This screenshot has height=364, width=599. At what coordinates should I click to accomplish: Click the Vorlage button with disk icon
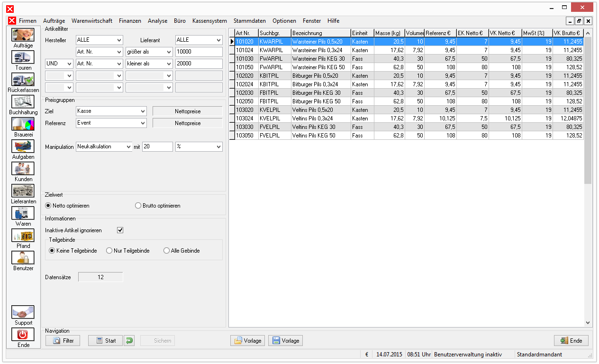[x=285, y=340]
